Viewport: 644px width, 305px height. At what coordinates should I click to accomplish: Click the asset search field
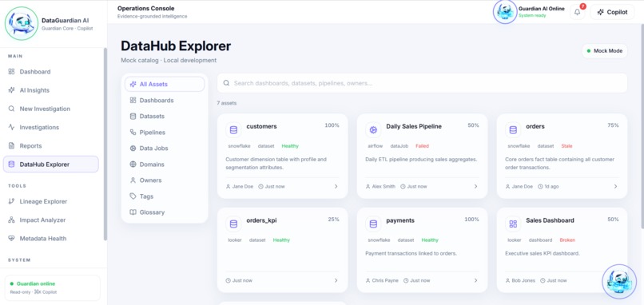point(422,83)
